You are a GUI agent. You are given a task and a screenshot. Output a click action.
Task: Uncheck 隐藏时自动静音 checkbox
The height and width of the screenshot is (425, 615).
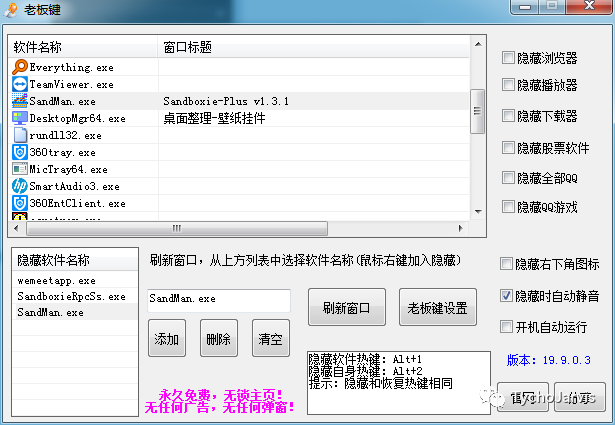coord(506,295)
